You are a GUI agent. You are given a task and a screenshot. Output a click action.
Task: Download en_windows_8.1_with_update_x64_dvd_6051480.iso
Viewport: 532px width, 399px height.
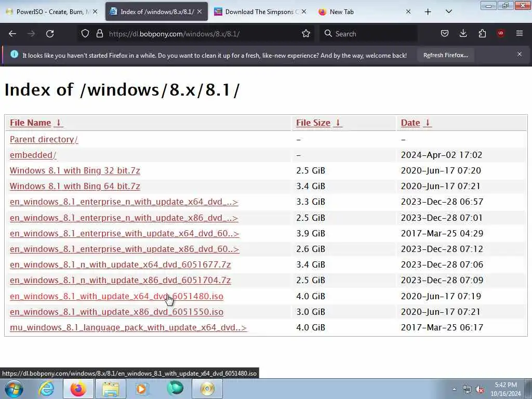[116, 296]
